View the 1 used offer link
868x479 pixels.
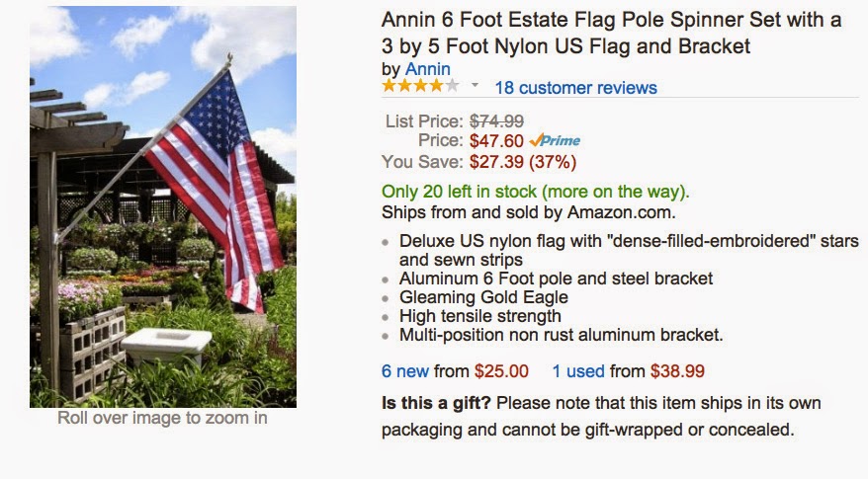click(x=576, y=371)
